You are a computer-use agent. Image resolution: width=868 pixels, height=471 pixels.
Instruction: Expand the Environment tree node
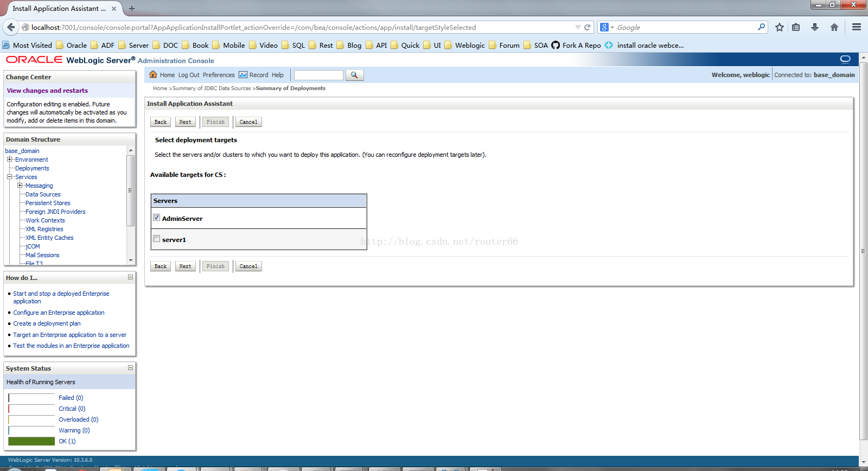[9, 160]
